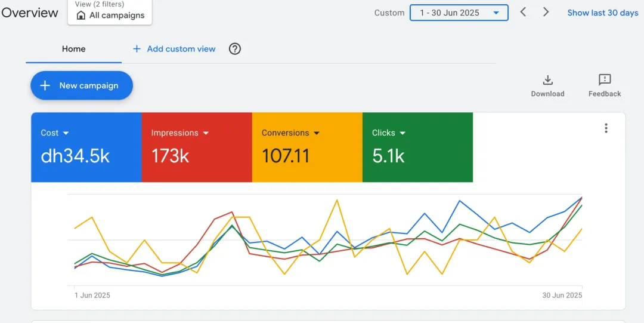Click the dh34.5k cost value
The height and width of the screenshot is (323, 644).
[x=75, y=156]
